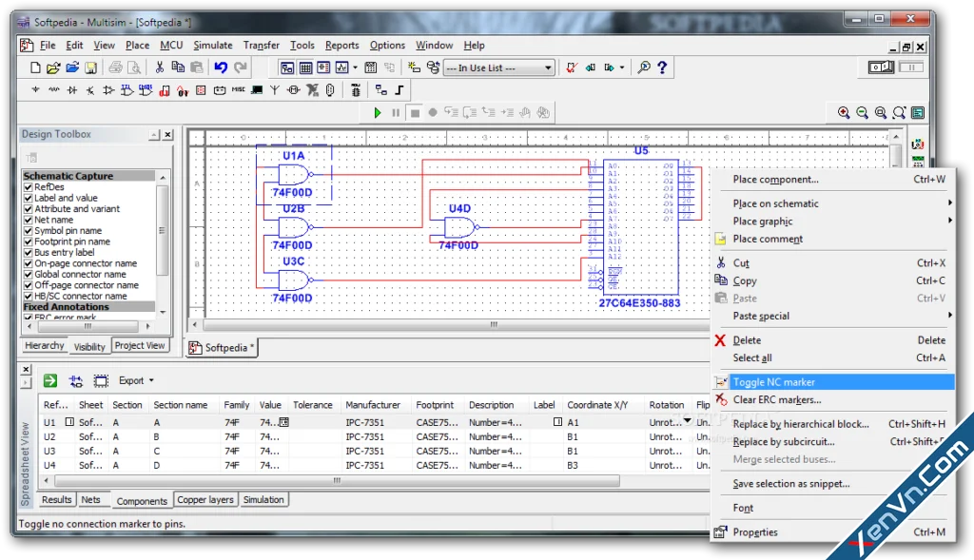Open forward annotate dropdown arrow
974x560 pixels.
coord(622,68)
